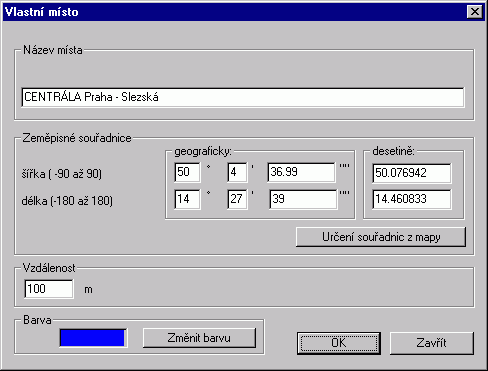The height and width of the screenshot is (371, 488).
Task: Select the 'Vzdálenost' group label
Action: click(x=49, y=268)
